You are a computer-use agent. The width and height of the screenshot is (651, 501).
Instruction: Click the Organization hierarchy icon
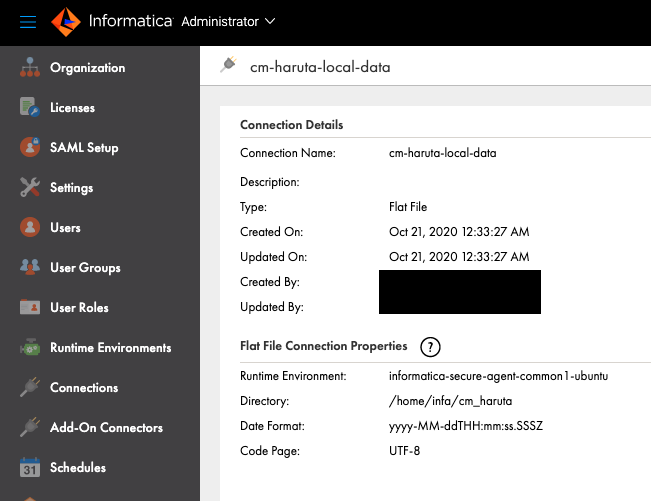click(30, 67)
